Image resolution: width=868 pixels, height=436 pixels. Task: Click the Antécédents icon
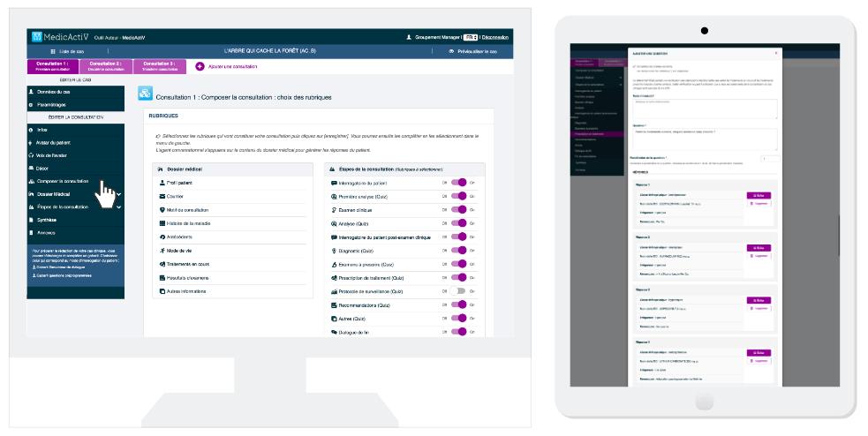(162, 237)
